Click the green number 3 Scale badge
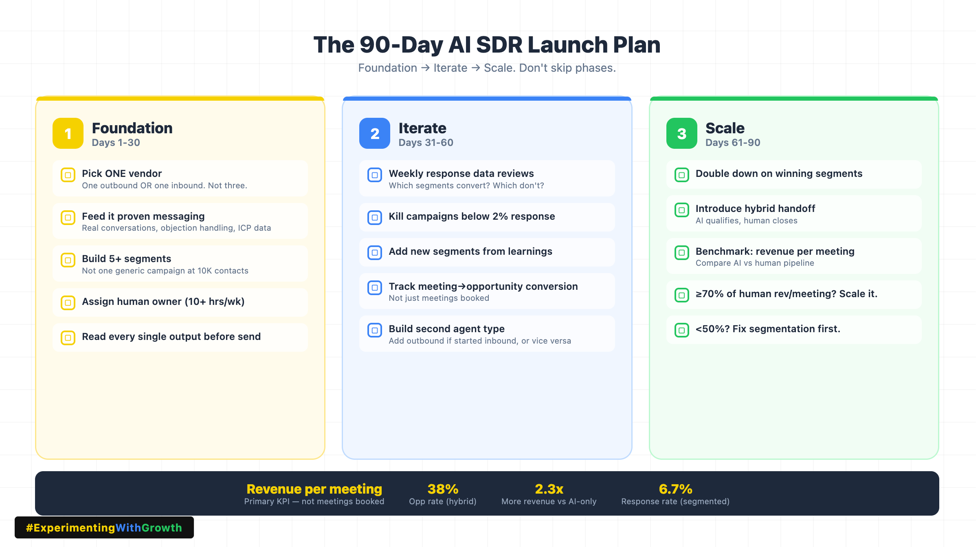This screenshot has height=547, width=980. click(x=681, y=133)
